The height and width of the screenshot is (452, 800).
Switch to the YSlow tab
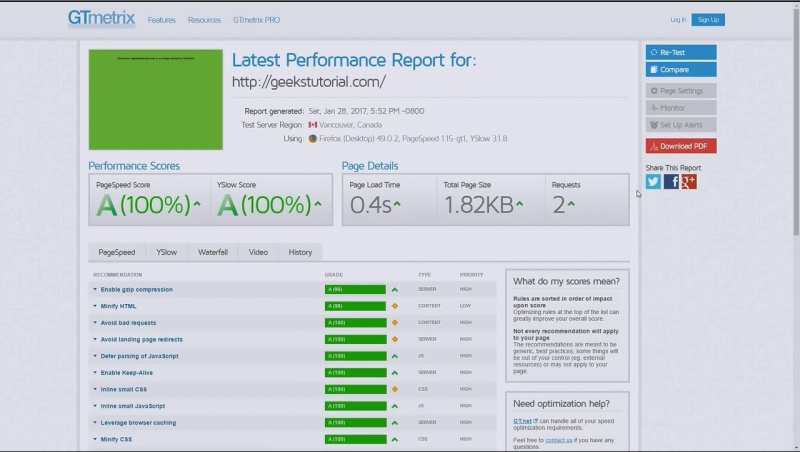[x=166, y=252]
